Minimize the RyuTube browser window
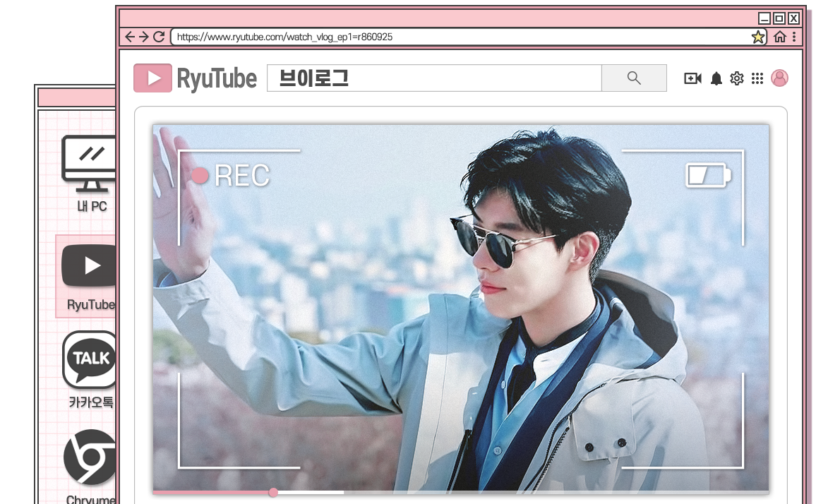The width and height of the screenshot is (840, 504). tap(764, 18)
